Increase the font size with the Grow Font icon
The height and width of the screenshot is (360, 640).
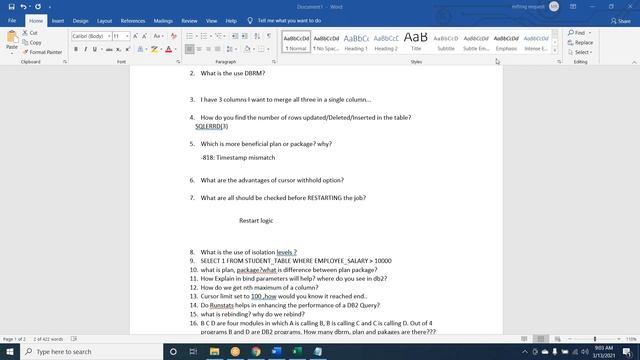136,36
